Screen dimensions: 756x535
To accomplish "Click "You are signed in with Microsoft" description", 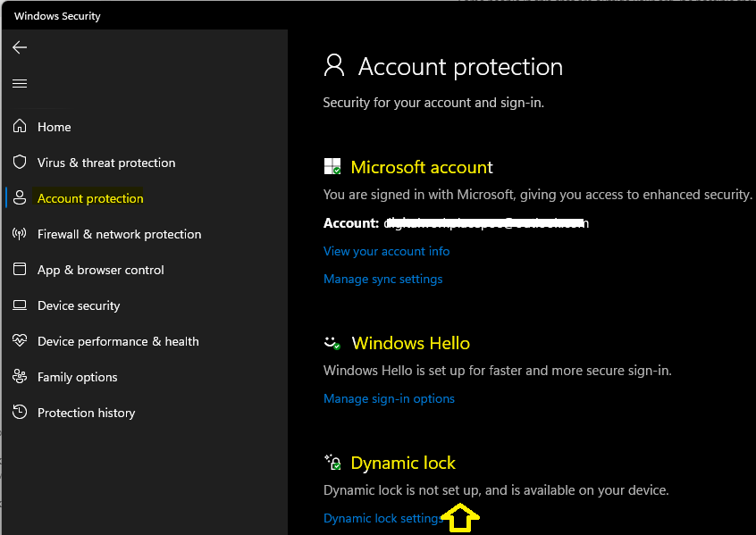I will [537, 195].
